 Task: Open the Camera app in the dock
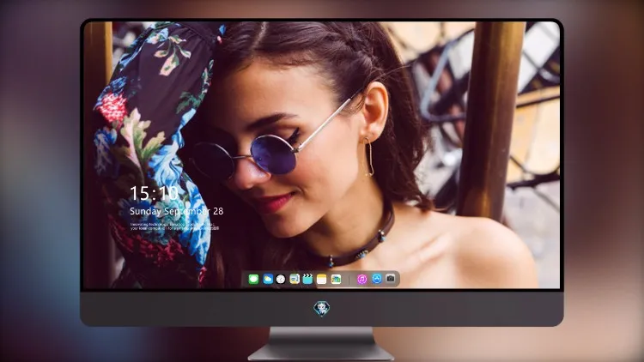(391, 279)
